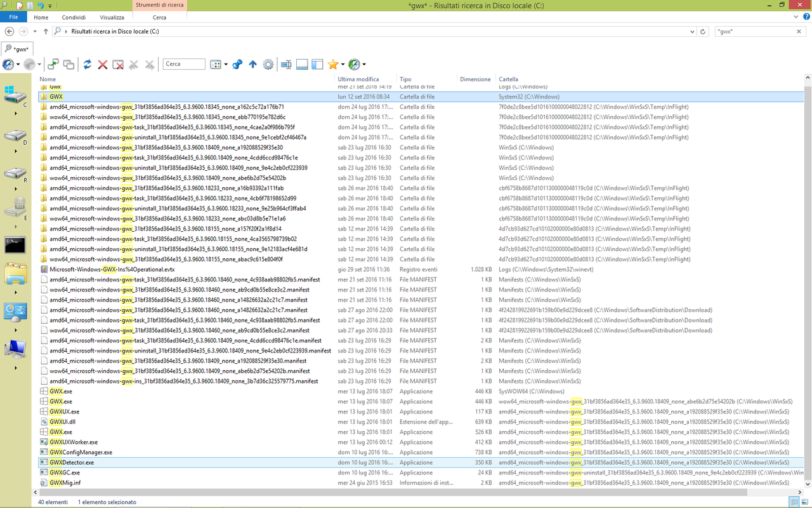812x508 pixels.
Task: Open the quick access toolbar customize dropdown
Action: (x=50, y=6)
